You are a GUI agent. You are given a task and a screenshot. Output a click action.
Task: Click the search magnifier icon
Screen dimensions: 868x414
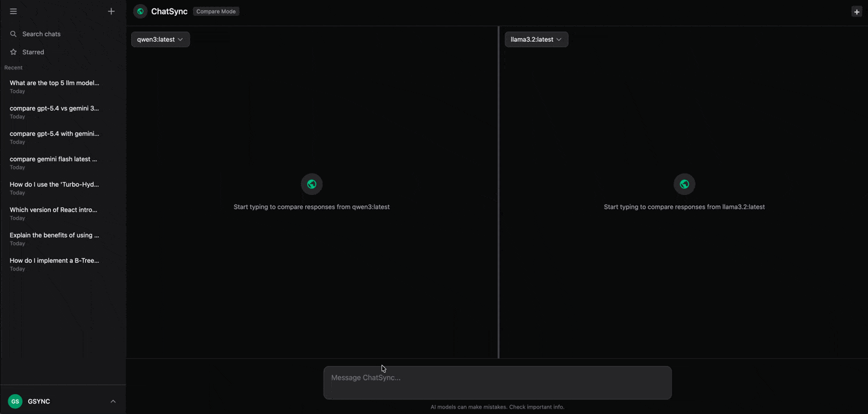13,34
